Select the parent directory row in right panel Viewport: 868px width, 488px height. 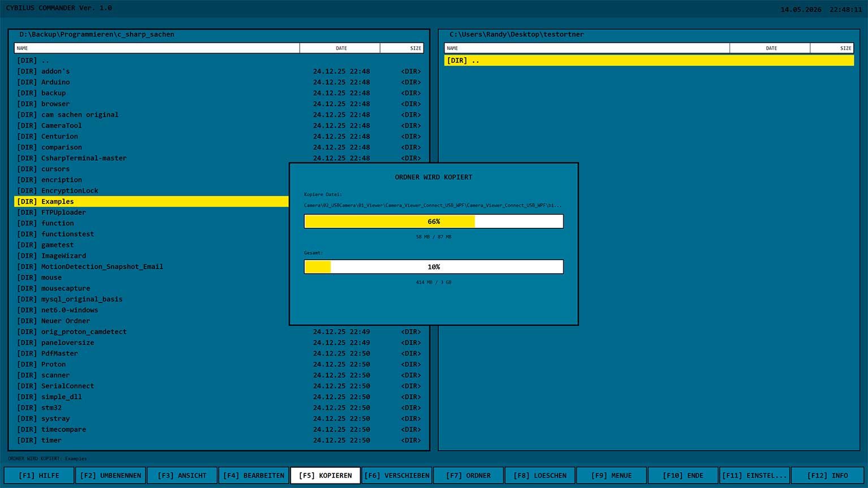649,61
